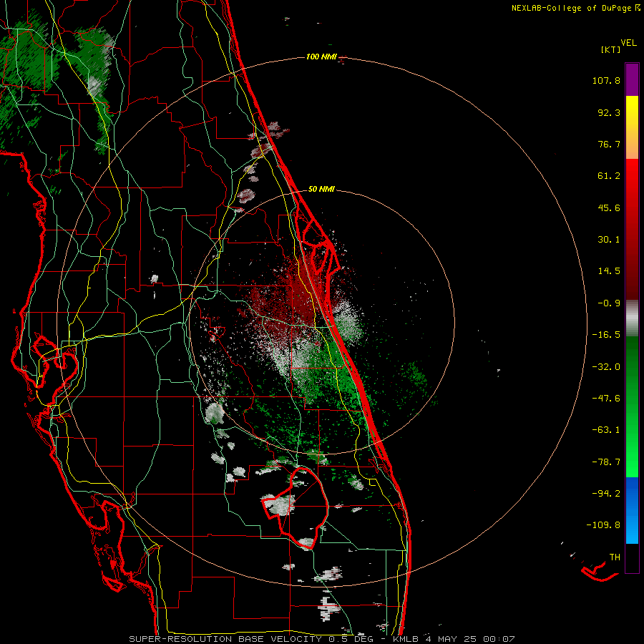Click the Super-Resolution Base Velocity caption
Screen dimensions: 644x644
(x=321, y=639)
